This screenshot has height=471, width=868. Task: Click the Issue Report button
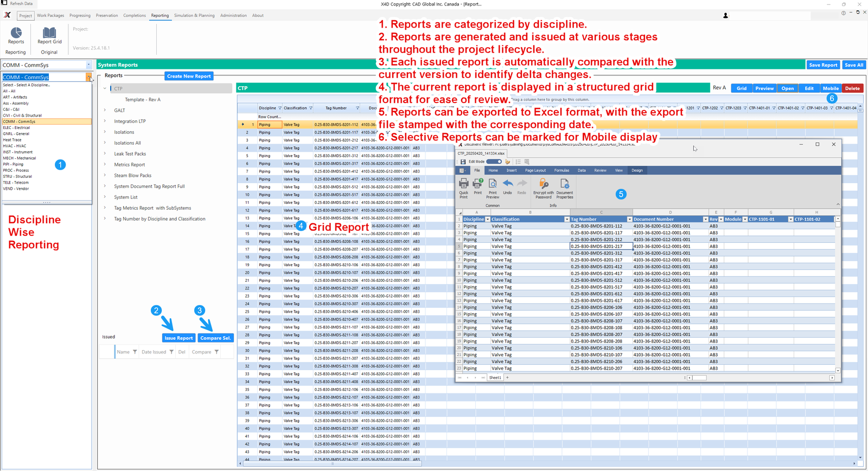click(178, 338)
